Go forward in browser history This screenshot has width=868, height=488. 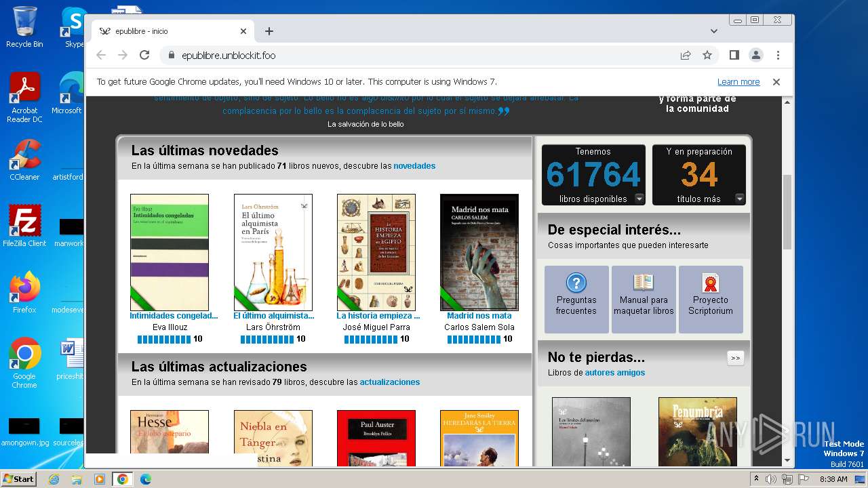[x=123, y=56]
